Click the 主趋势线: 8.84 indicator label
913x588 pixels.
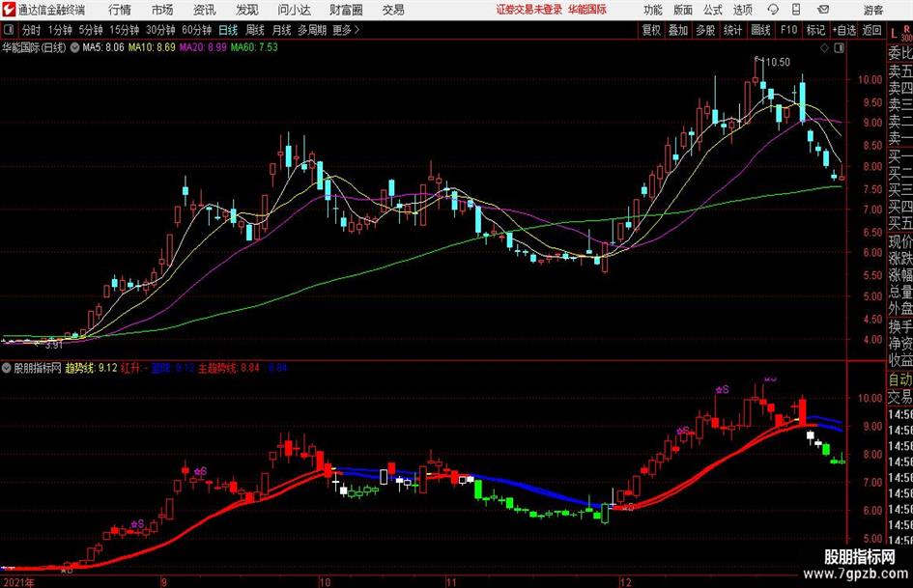228,368
